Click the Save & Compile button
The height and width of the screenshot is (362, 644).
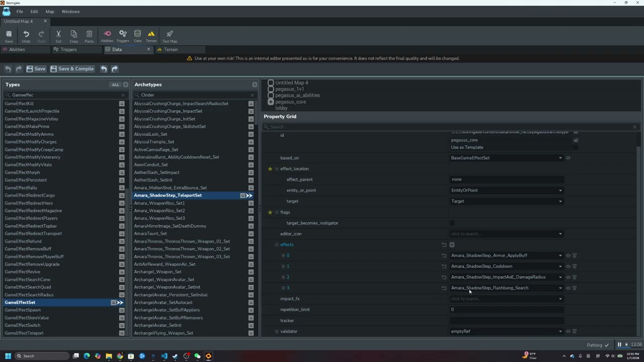[72, 69]
